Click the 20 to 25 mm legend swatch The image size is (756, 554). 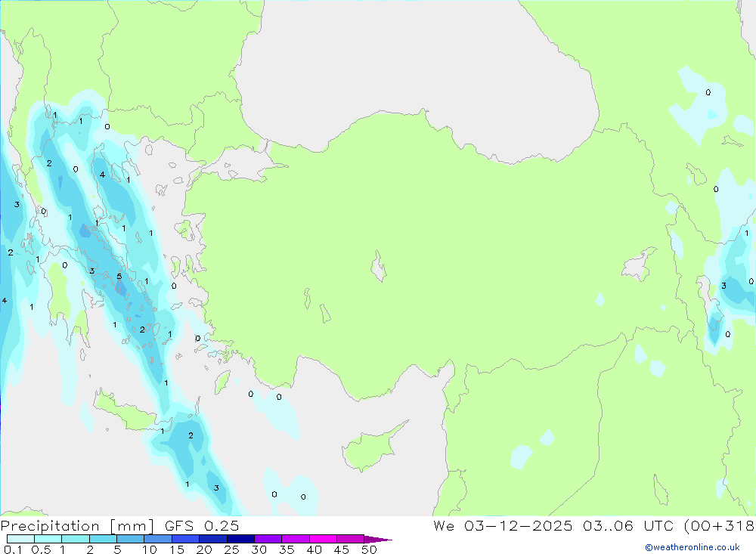pos(213,539)
